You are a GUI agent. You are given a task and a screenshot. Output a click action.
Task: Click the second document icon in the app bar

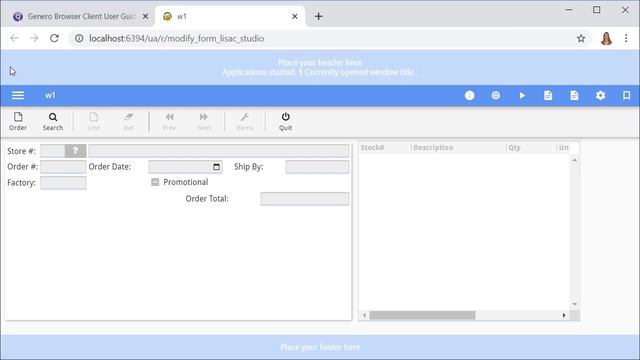coord(574,96)
